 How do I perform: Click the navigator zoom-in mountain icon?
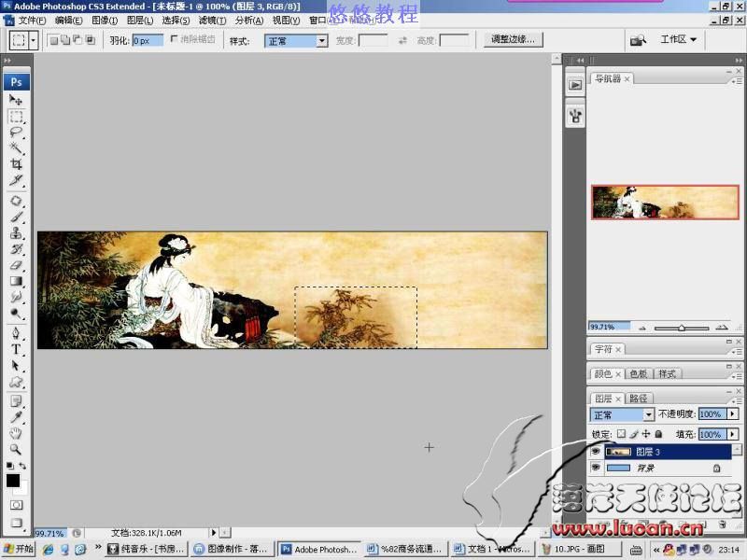(722, 328)
